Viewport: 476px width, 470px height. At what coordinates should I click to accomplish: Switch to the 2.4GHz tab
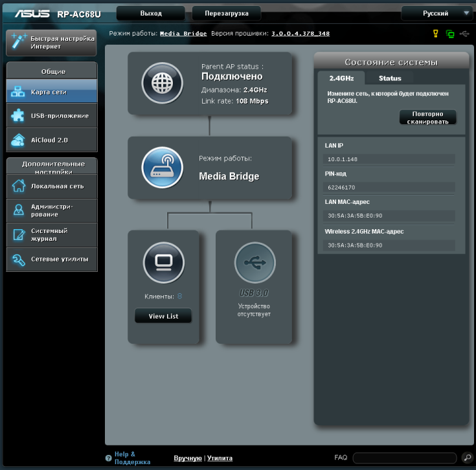(x=341, y=78)
